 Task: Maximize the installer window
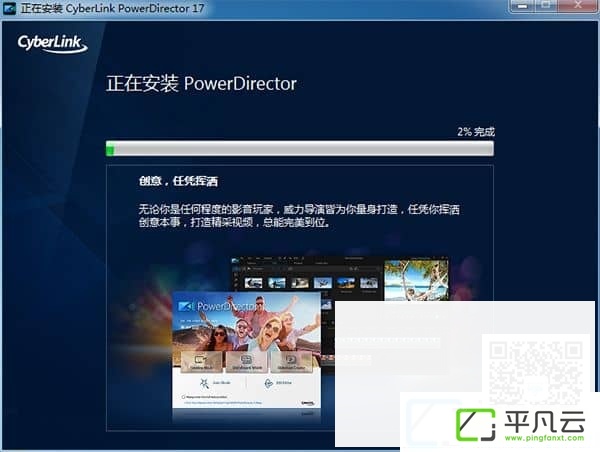click(x=546, y=6)
